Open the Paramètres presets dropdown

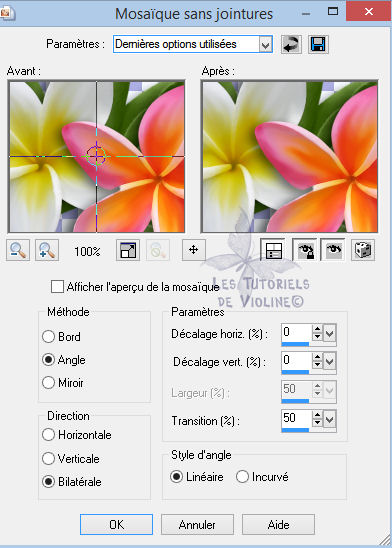[266, 44]
